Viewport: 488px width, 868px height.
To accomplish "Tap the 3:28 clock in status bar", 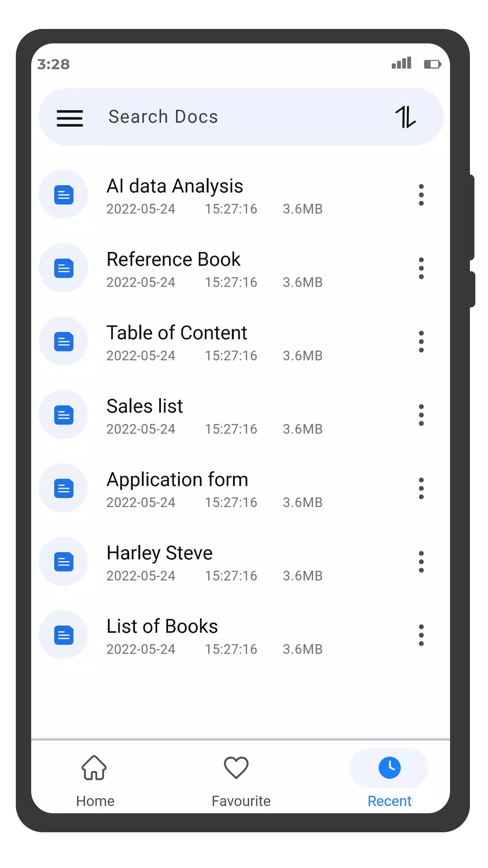I will click(x=53, y=64).
